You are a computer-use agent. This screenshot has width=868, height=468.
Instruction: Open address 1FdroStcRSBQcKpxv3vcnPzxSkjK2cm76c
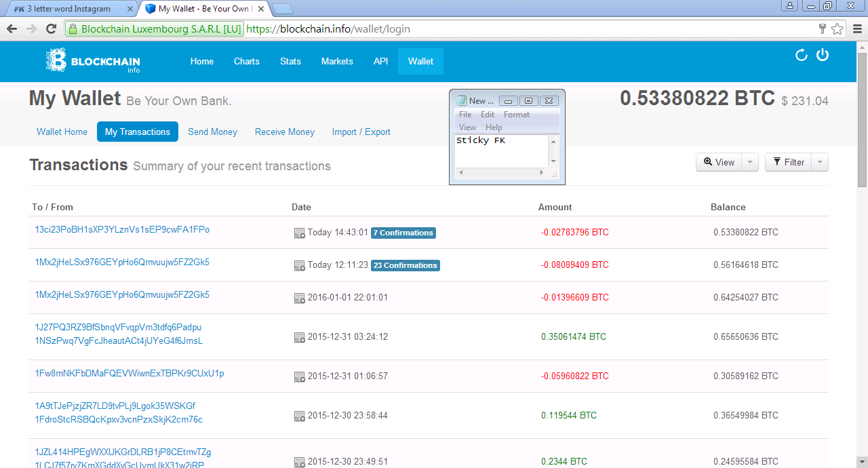click(119, 419)
